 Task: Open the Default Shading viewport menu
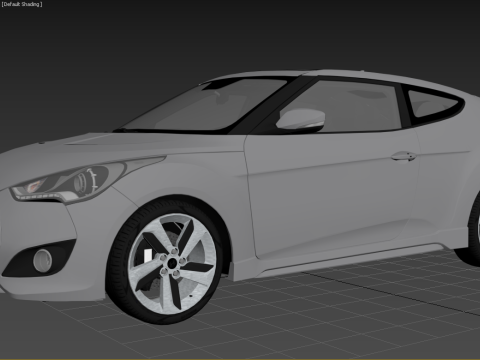pyautogui.click(x=22, y=4)
